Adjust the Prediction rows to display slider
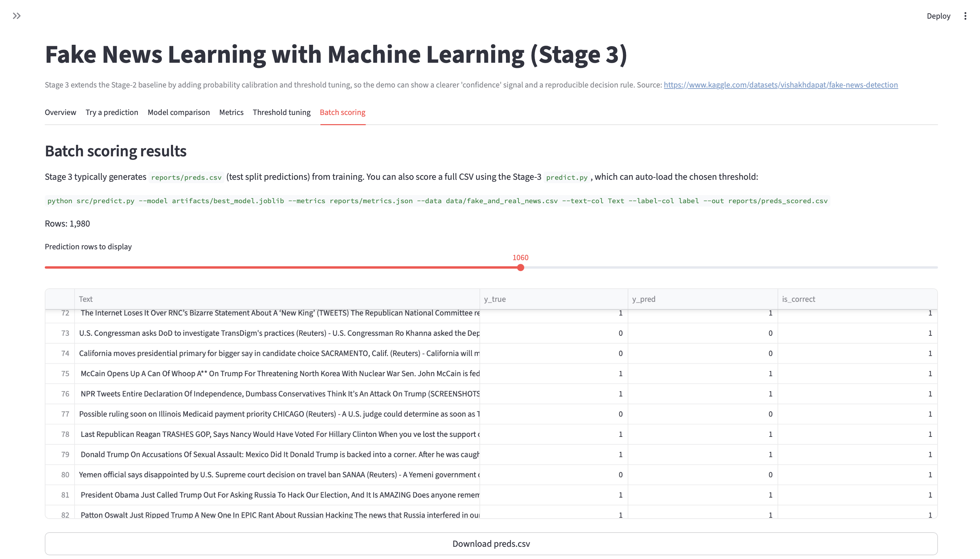 520,268
